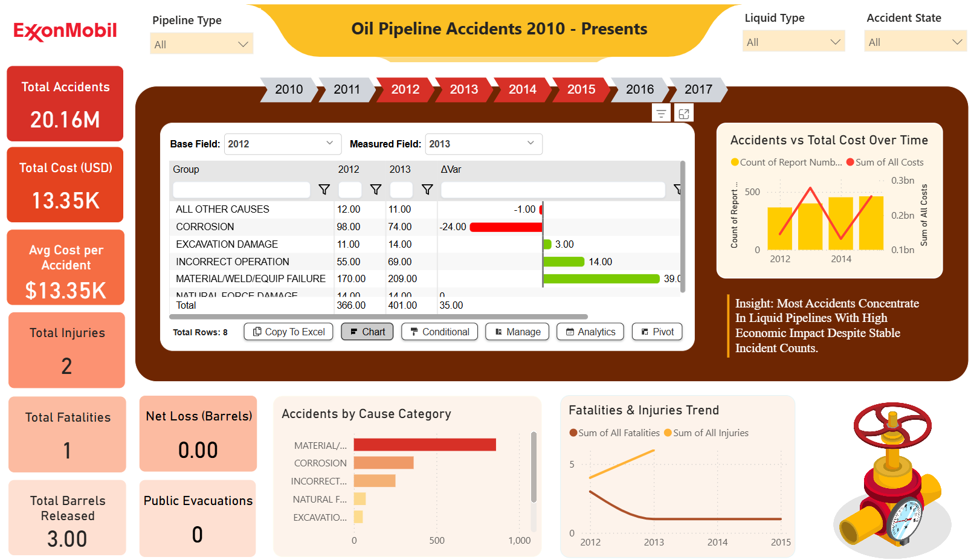974x560 pixels.
Task: Click the Net Loss (Barrels) card
Action: tap(198, 434)
